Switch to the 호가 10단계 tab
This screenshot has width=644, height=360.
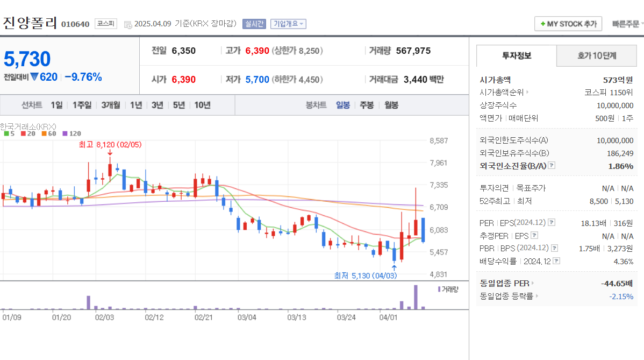point(596,55)
